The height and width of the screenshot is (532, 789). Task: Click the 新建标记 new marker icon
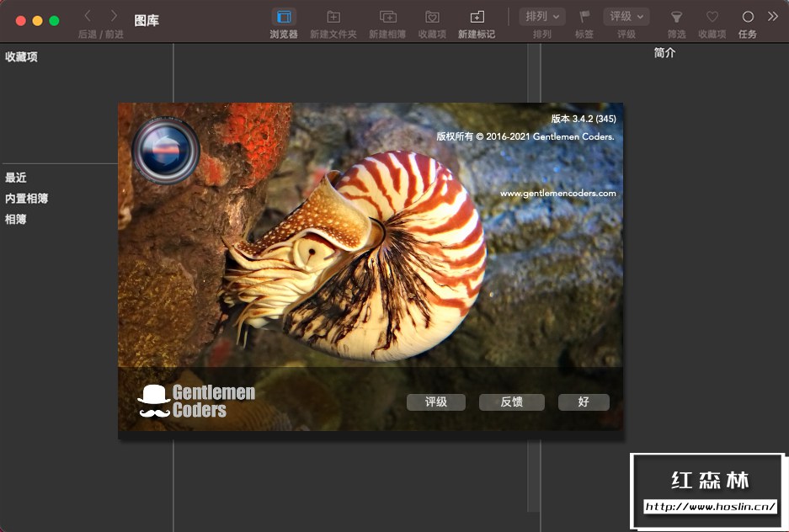(477, 17)
